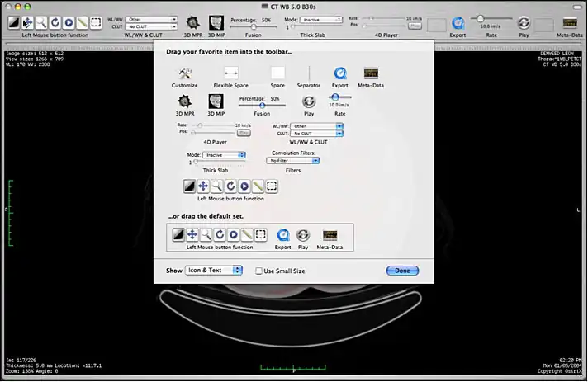Select the ROI selection tool in the main toolbar
Screen dimensions: 588x382
coord(96,22)
